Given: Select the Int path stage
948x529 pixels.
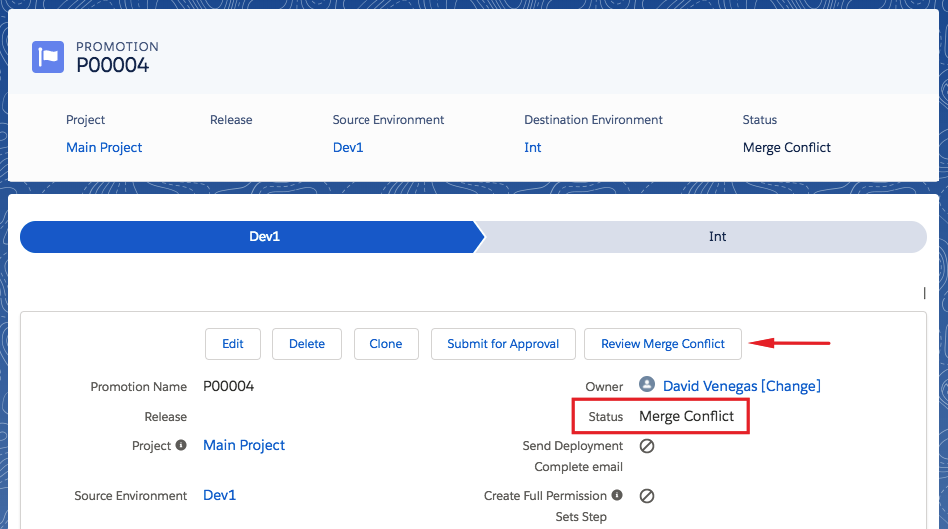Looking at the screenshot, I should pos(703,236).
